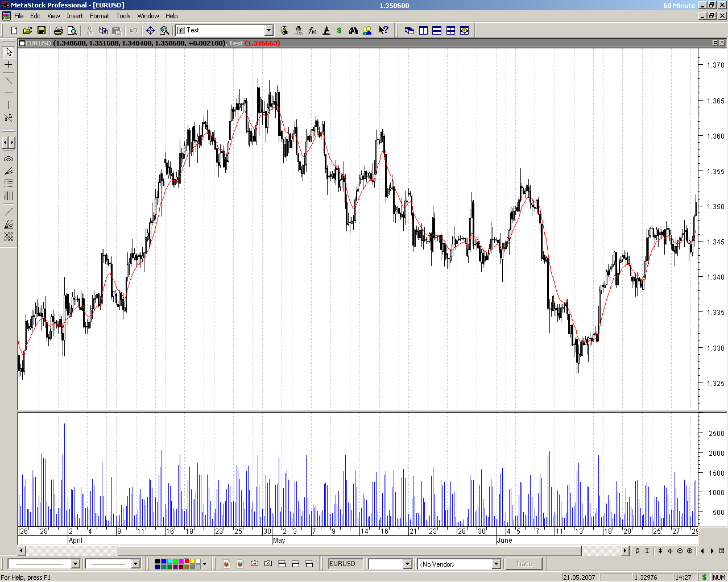Screen dimensions: 728x582
Task: Cut selection with the scissors icon
Action: pyautogui.click(x=89, y=31)
